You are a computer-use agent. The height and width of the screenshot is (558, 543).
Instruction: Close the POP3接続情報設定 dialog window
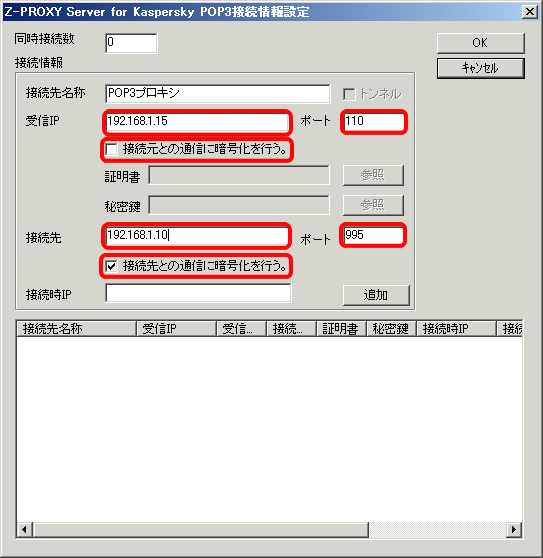(x=529, y=12)
